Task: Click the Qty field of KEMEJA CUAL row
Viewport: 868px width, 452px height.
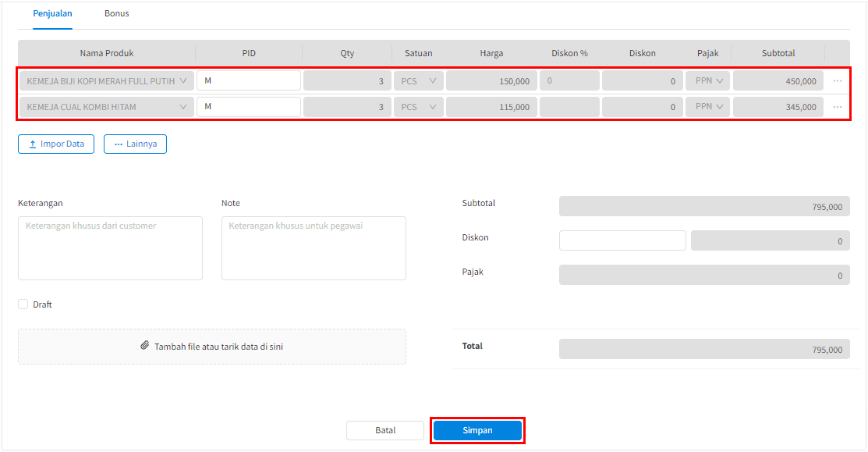Action: tap(347, 107)
